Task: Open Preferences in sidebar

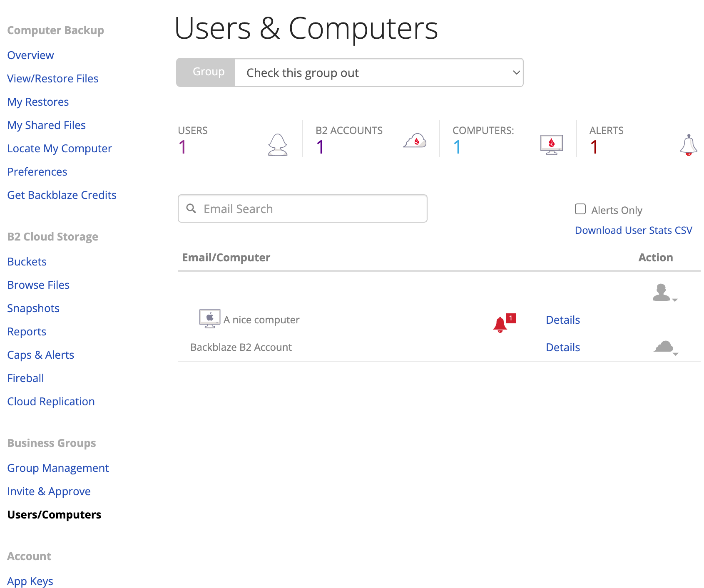Action: pos(37,171)
